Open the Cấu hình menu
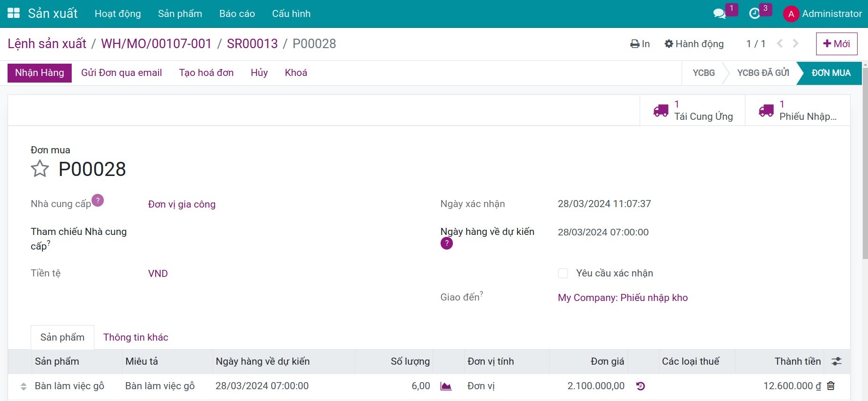This screenshot has width=868, height=401. [292, 14]
